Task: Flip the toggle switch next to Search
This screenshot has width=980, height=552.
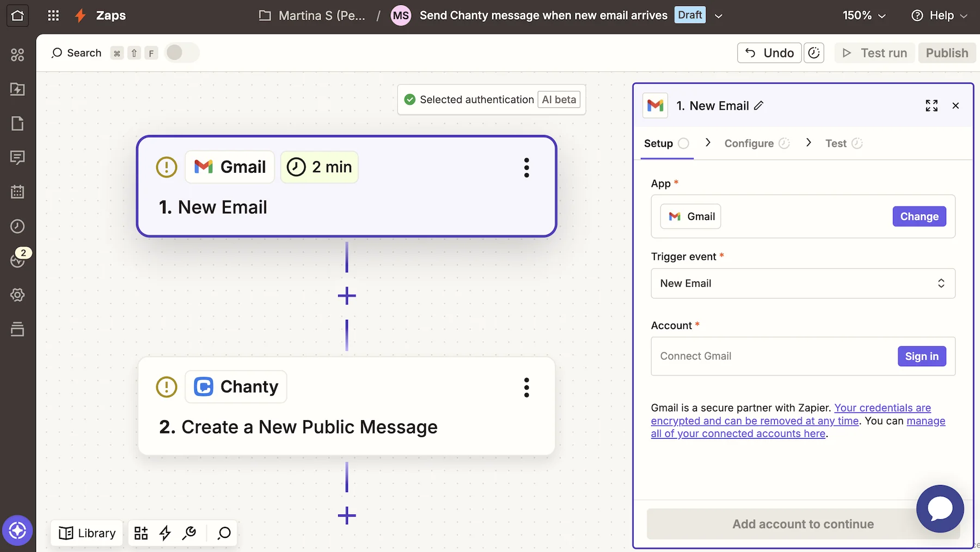Action: (182, 52)
